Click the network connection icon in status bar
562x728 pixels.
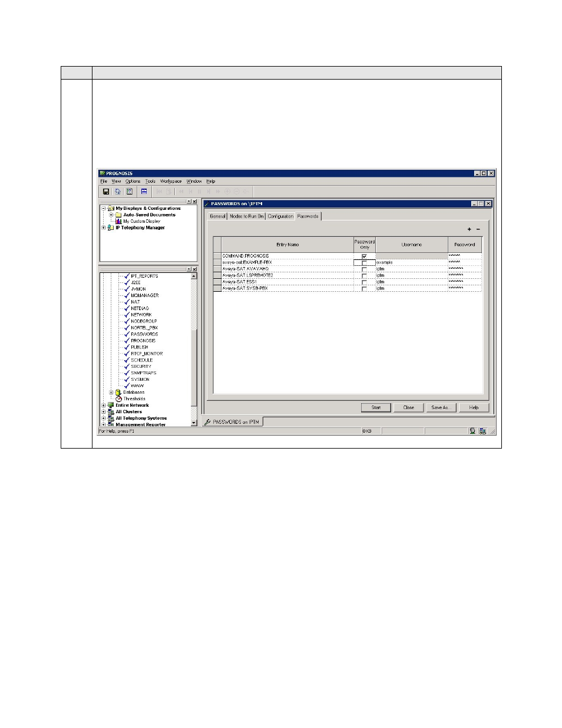482,431
